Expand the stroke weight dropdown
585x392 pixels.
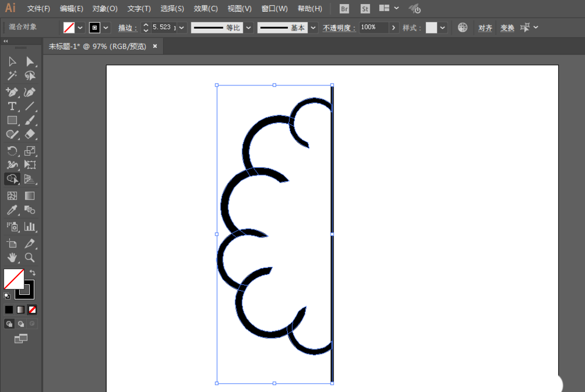[x=182, y=27]
